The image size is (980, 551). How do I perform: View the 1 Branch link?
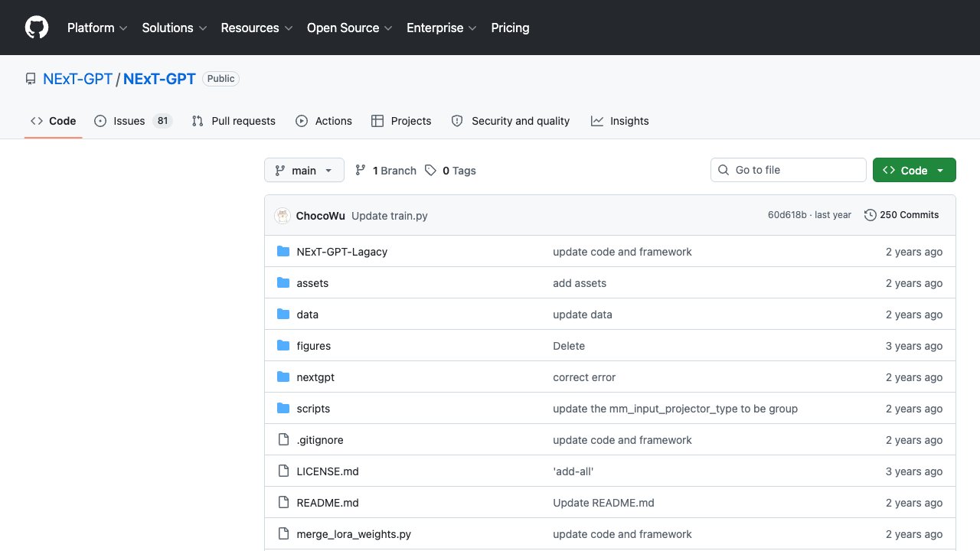tap(386, 171)
